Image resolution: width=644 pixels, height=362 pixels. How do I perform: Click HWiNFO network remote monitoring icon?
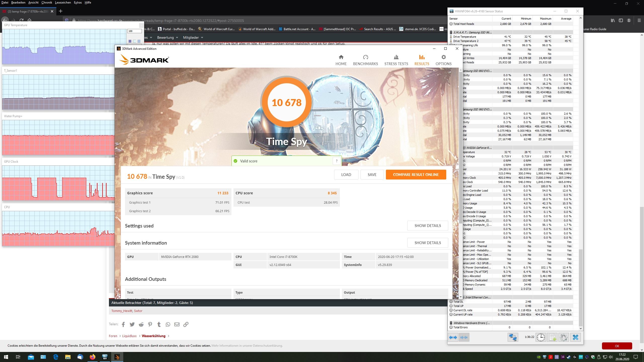(513, 337)
